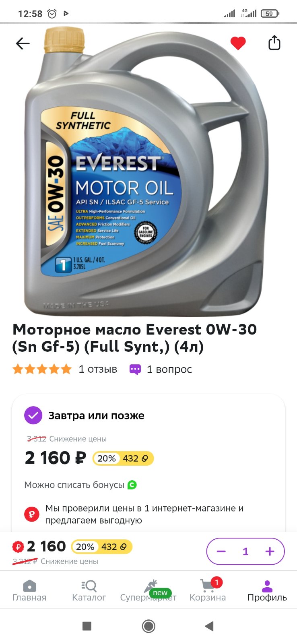The image size is (297, 644).
Task: Decrease quantity with the minus button
Action: (x=221, y=551)
